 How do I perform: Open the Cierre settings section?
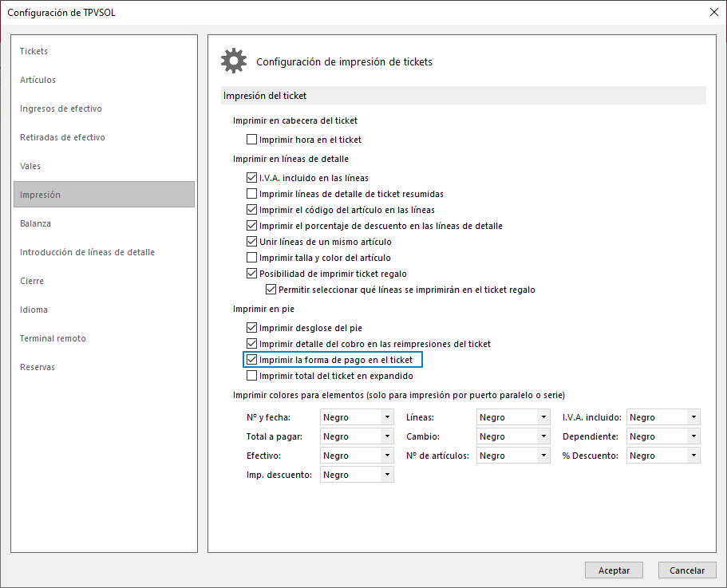(104, 281)
